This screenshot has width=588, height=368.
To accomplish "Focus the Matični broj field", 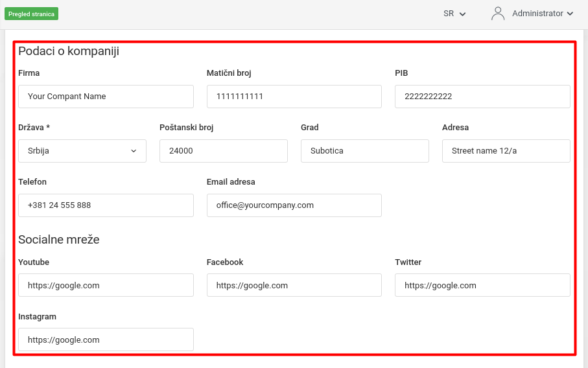I will tap(294, 97).
